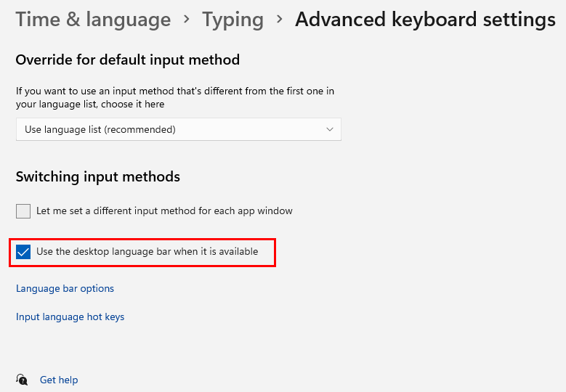Click the Let me set a different input method label

[164, 211]
